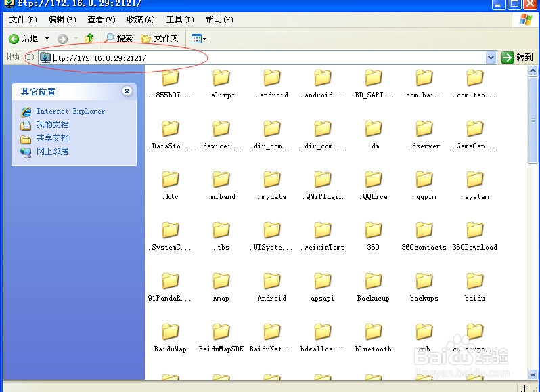Select the .dserver folder
Image resolution: width=540 pixels, height=392 pixels.
(424, 135)
